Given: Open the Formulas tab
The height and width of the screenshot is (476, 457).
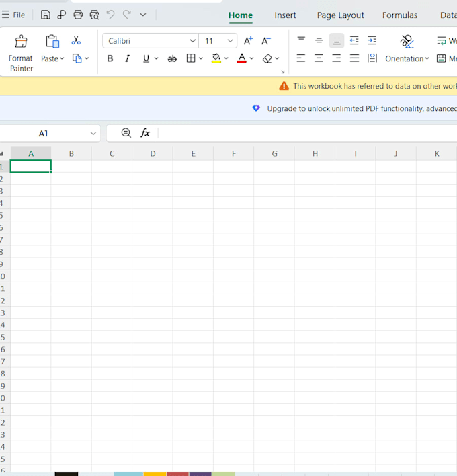Looking at the screenshot, I should pyautogui.click(x=400, y=15).
